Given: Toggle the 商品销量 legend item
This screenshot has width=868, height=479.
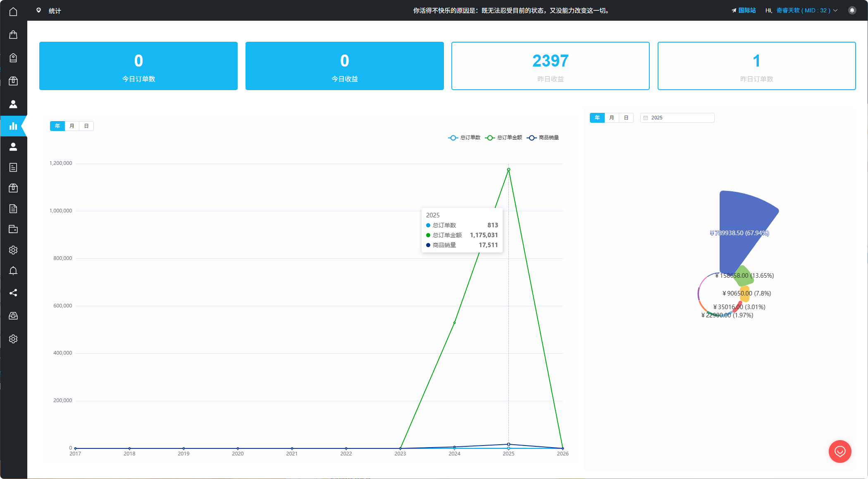Looking at the screenshot, I should (x=543, y=138).
